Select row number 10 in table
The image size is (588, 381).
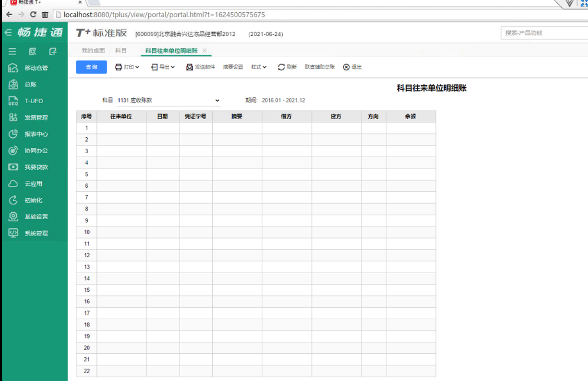(x=86, y=232)
